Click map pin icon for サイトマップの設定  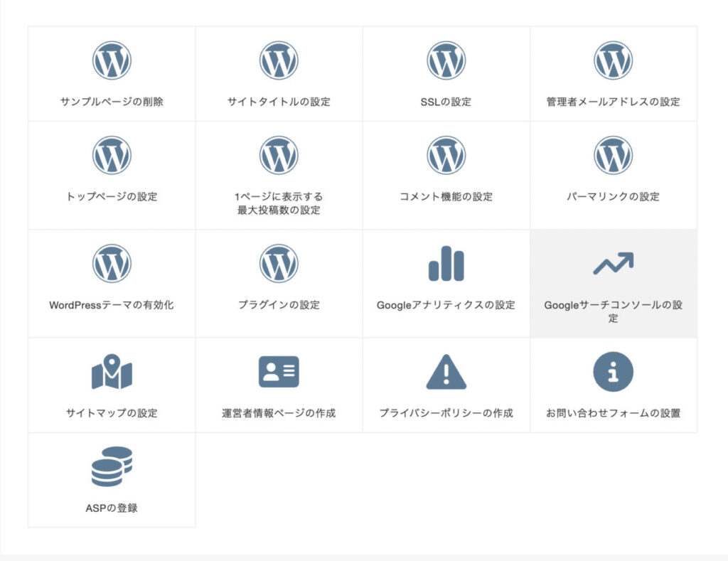point(112,372)
